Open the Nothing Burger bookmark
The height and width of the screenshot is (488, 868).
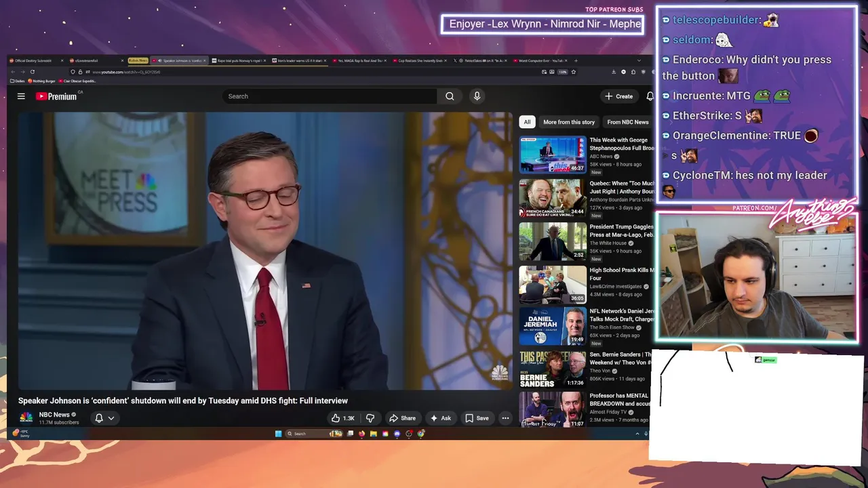(41, 81)
